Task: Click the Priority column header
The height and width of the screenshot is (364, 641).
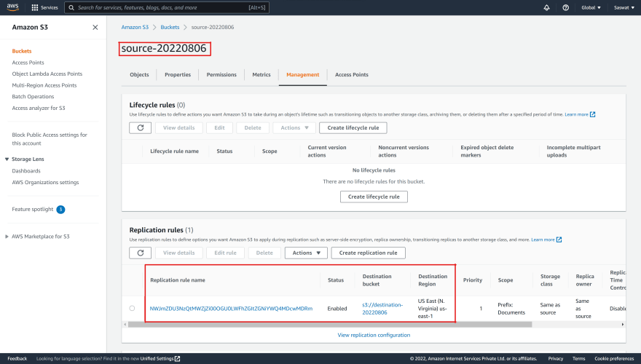Action: coord(473,280)
